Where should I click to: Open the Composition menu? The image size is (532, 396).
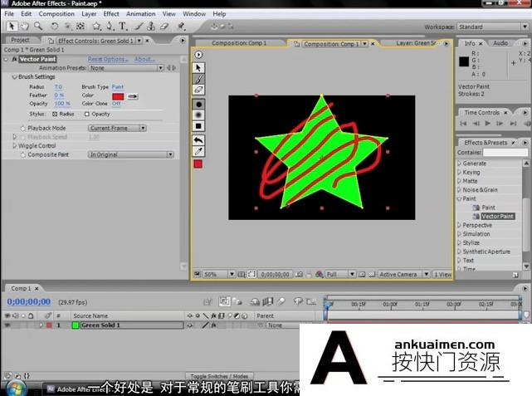point(56,14)
